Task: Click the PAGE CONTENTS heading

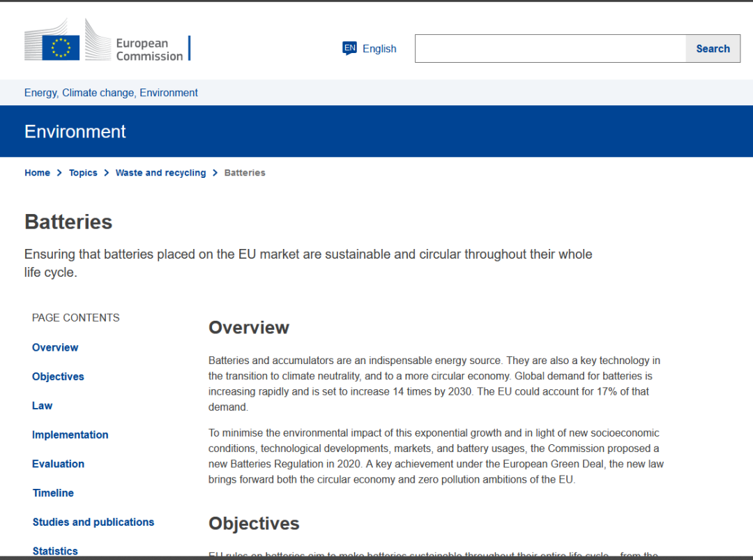Action: tap(76, 318)
